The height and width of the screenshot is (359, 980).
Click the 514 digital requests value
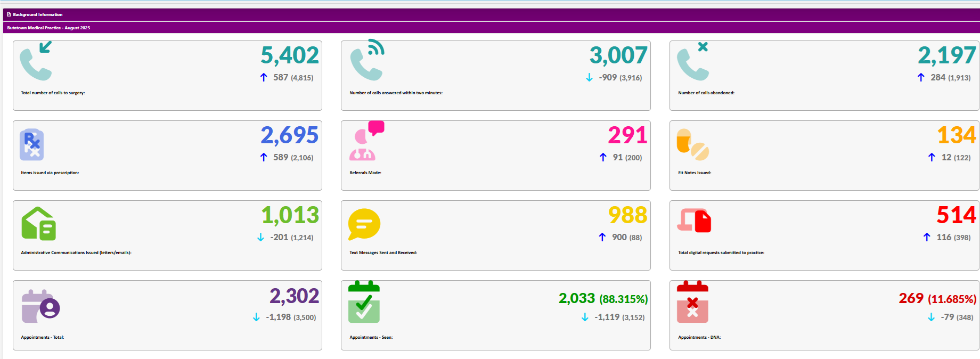[x=956, y=215]
